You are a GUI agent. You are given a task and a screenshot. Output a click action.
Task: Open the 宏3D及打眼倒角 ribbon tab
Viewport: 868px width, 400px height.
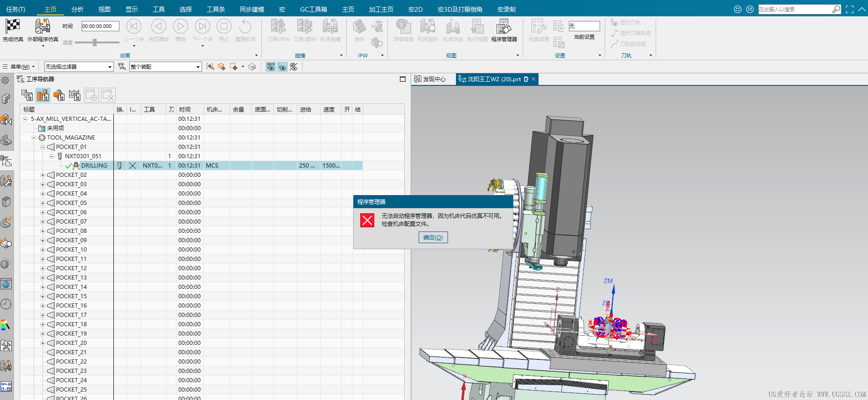click(460, 9)
